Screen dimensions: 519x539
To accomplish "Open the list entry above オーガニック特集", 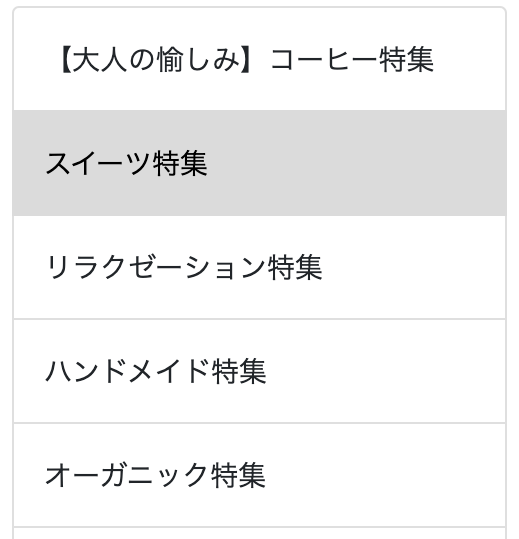I will (260, 371).
